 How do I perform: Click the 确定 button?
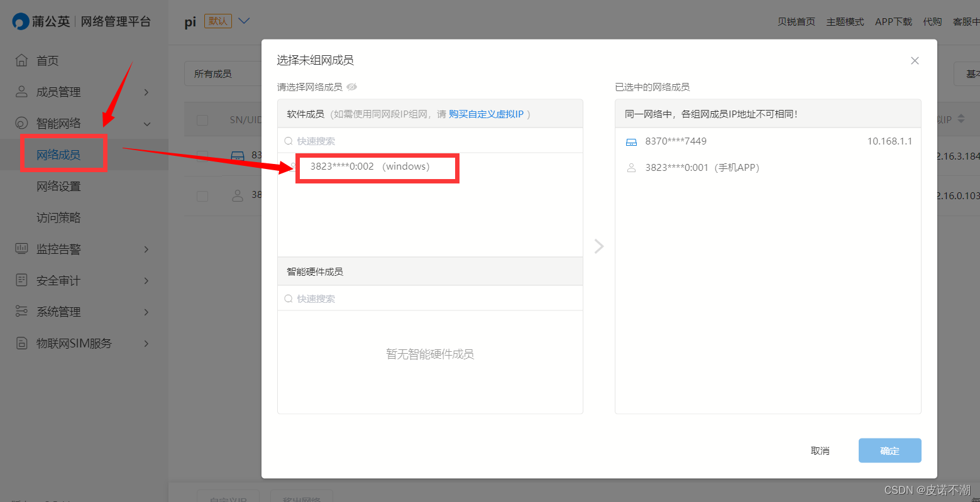tap(889, 450)
